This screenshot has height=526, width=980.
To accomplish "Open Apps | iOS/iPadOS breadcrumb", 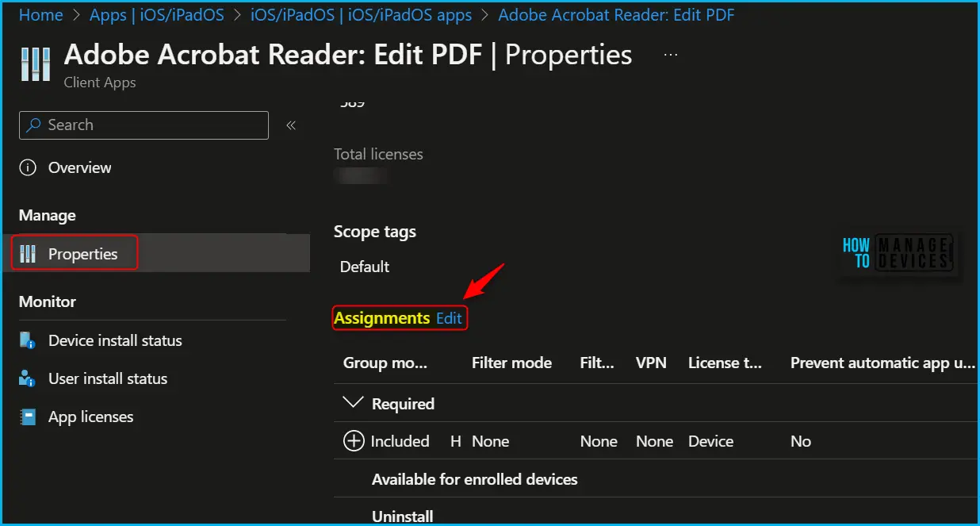I will 157,15.
